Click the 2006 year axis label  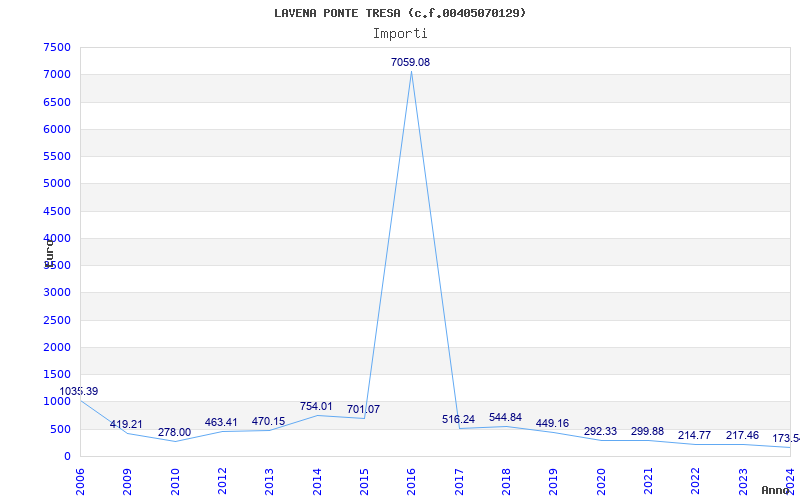click(x=81, y=481)
